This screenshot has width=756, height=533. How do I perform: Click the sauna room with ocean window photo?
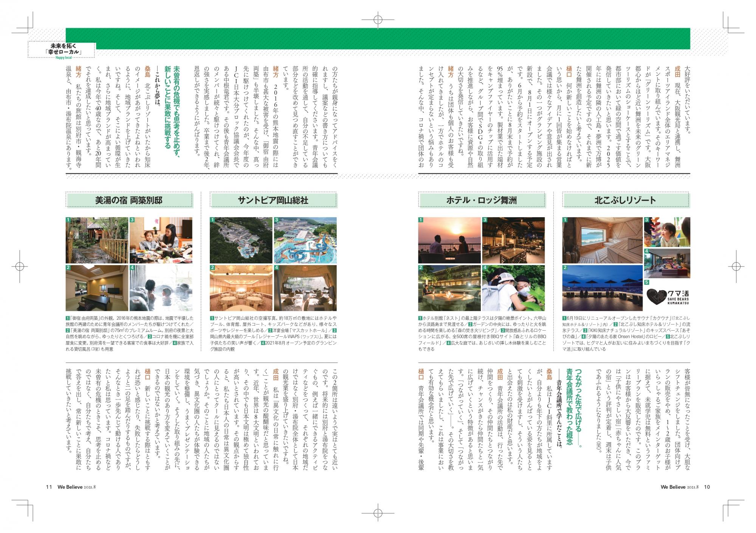pos(602,240)
